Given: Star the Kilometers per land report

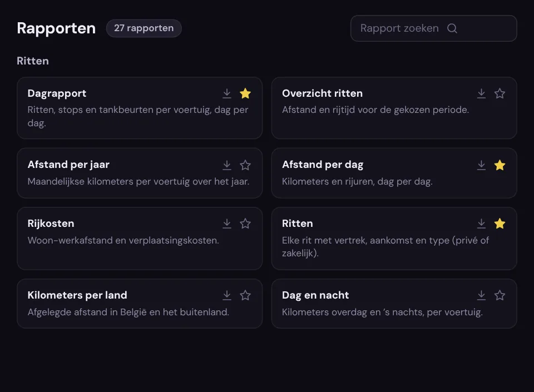Looking at the screenshot, I should [x=245, y=295].
